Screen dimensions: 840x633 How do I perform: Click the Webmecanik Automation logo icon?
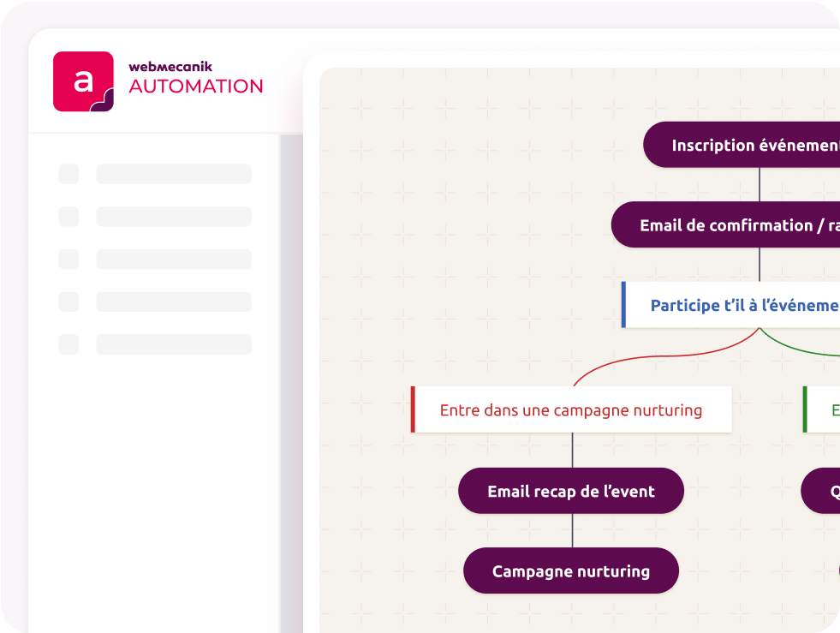coord(83,81)
